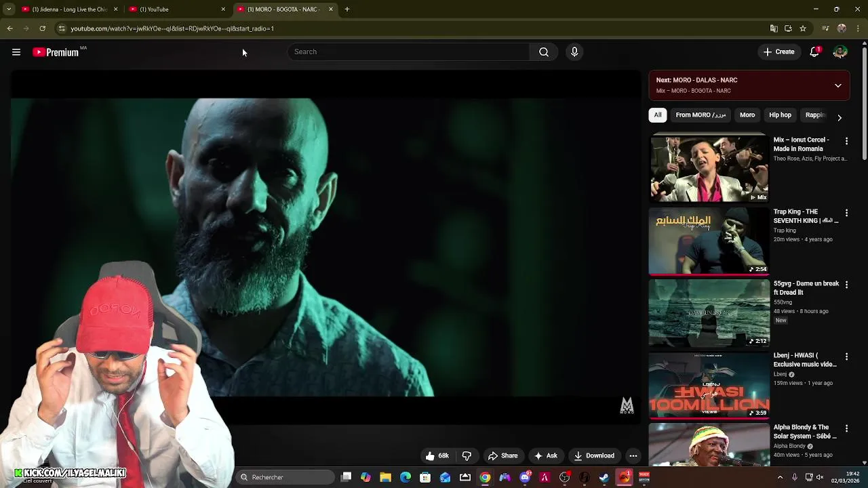
Task: Open options for Trap King video
Action: 846,213
